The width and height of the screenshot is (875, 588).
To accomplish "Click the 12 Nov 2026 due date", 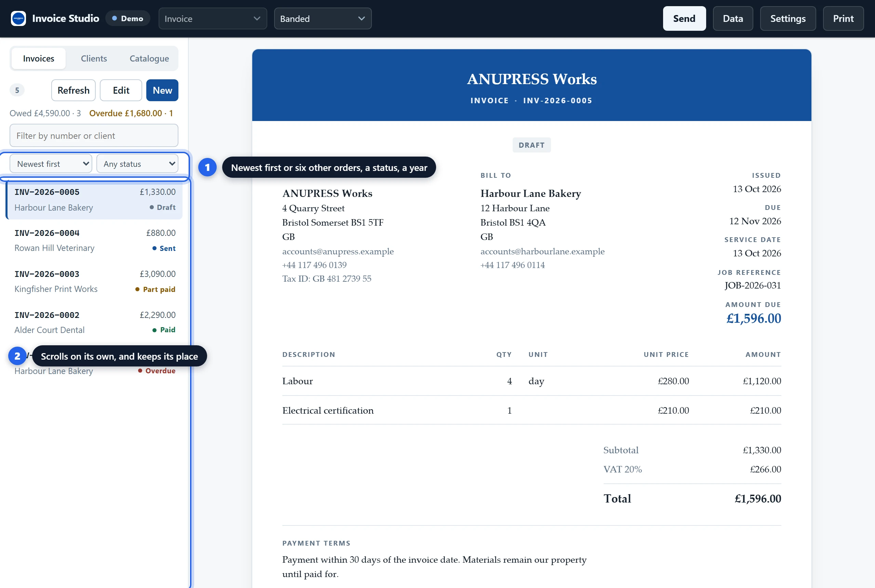I will coord(755,221).
